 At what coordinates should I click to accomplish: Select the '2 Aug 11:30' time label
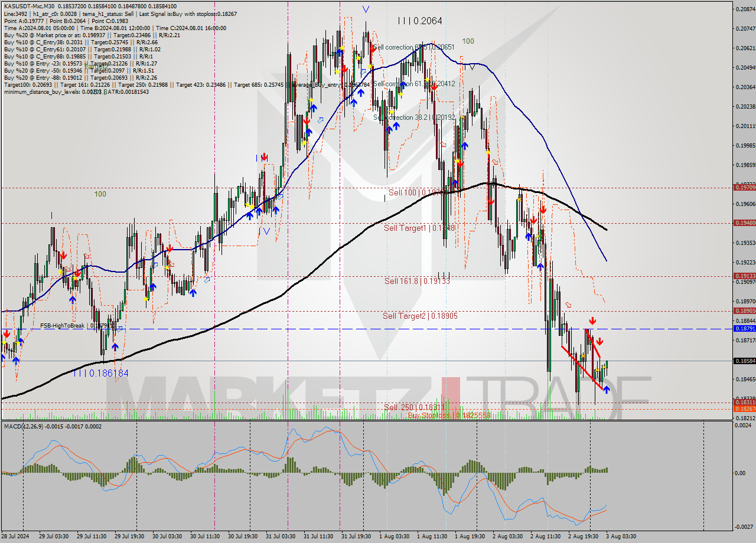coord(546,537)
